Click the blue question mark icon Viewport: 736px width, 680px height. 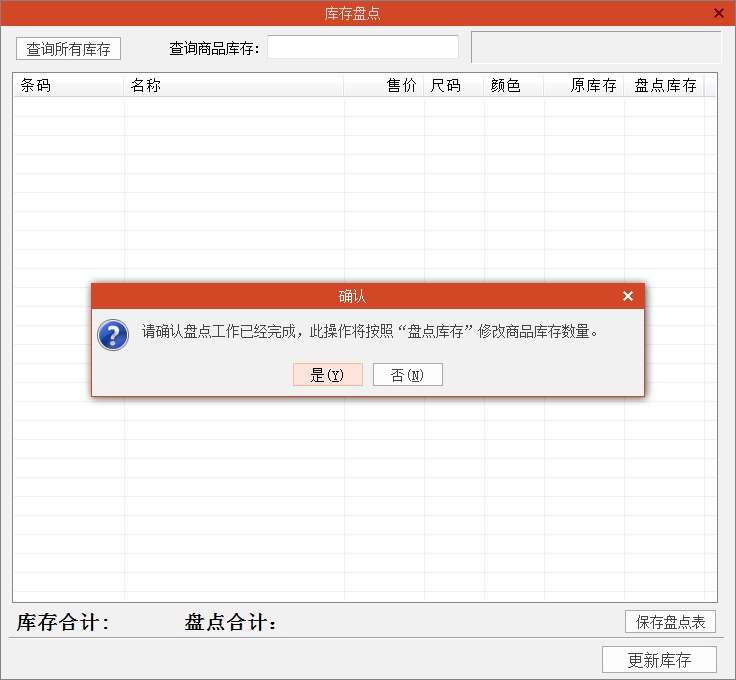coord(113,335)
